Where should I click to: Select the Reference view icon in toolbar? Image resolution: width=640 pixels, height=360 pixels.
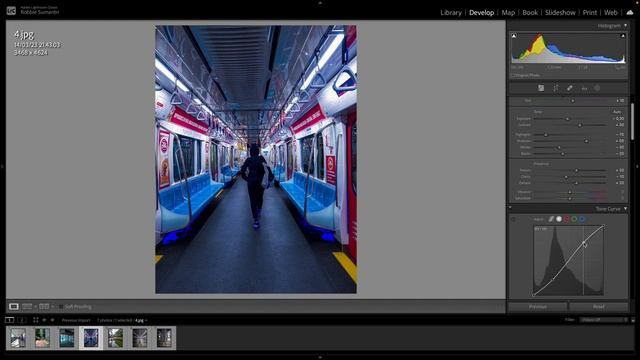click(27, 306)
